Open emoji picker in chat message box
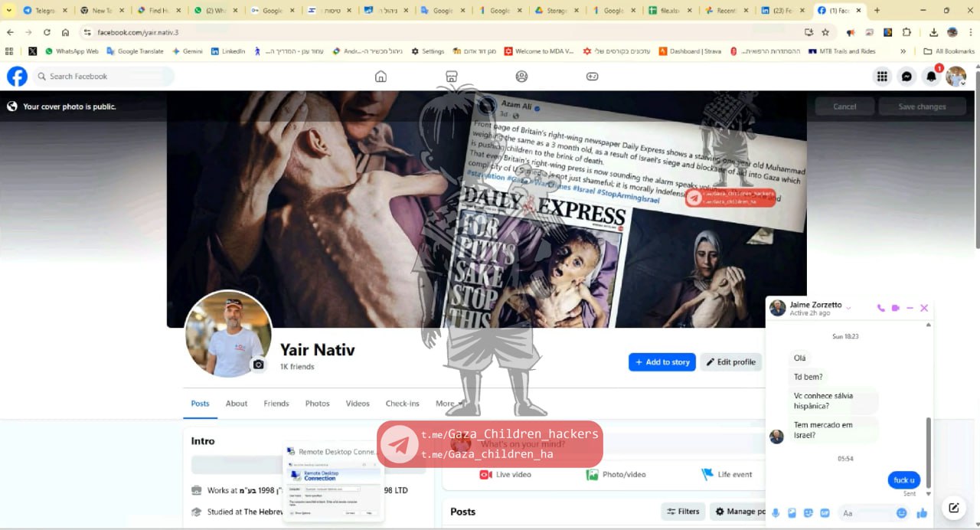Image resolution: width=980 pixels, height=530 pixels. pos(901,513)
